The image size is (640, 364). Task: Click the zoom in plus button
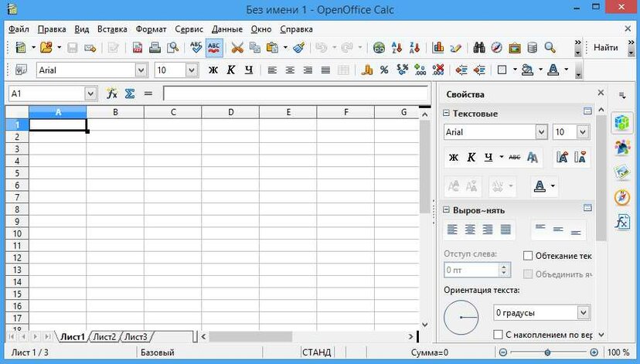pyautogui.click(x=594, y=352)
